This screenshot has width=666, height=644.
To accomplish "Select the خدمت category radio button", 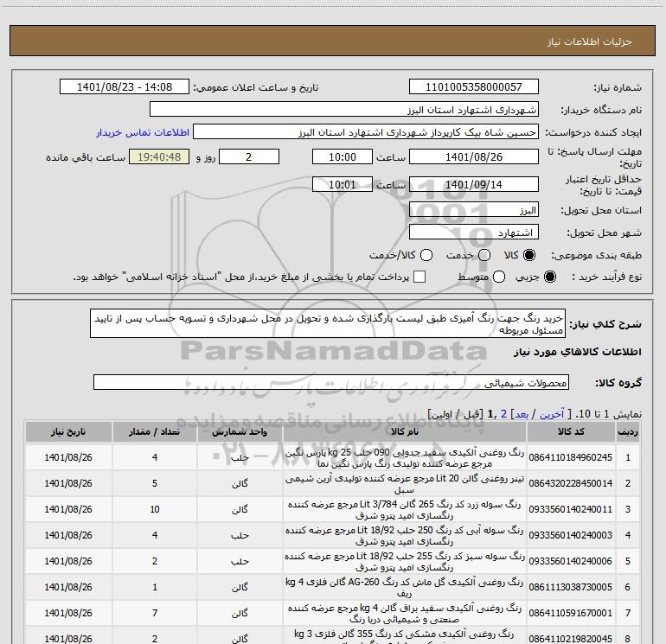I will coord(484,255).
